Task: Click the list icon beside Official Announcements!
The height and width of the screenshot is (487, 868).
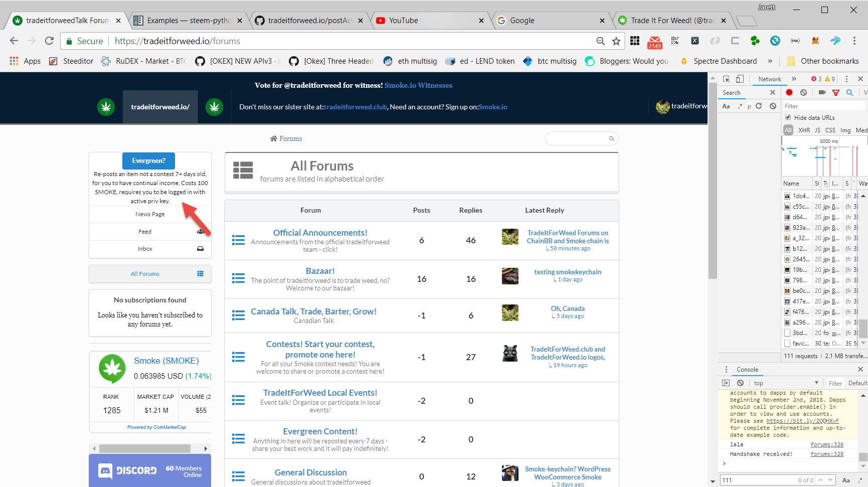Action: click(238, 240)
